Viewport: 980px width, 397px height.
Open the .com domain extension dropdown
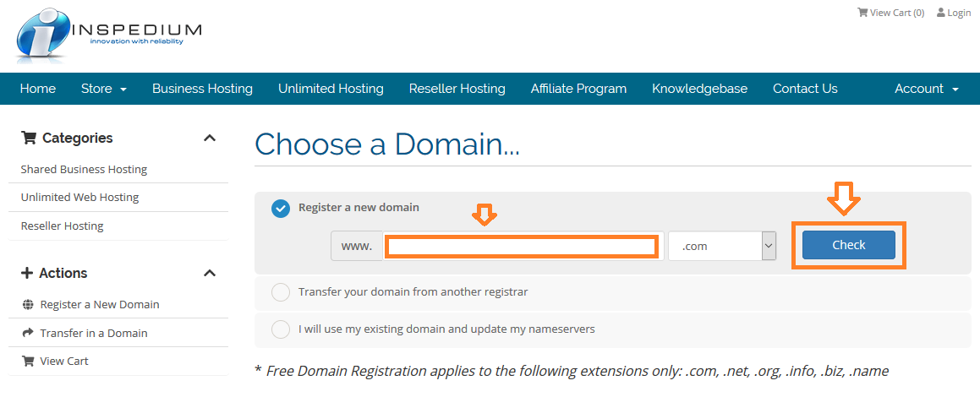pyautogui.click(x=722, y=246)
